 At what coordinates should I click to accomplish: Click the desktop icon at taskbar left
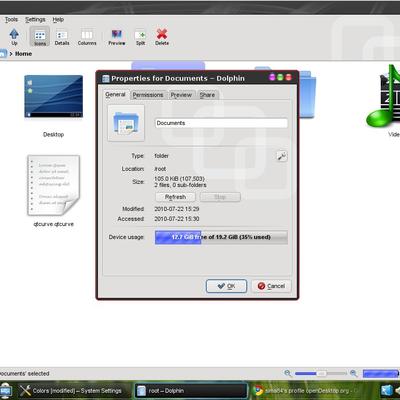coord(5,391)
